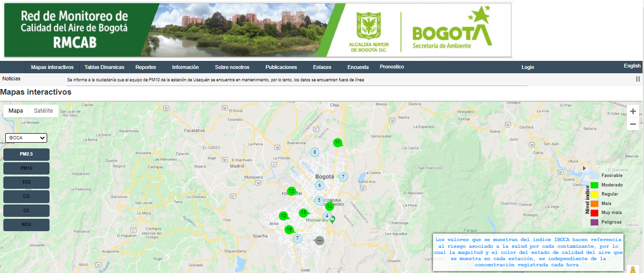Image resolution: width=644 pixels, height=273 pixels.
Task: Click the purple Peligrosa legend swatch
Action: [x=594, y=222]
